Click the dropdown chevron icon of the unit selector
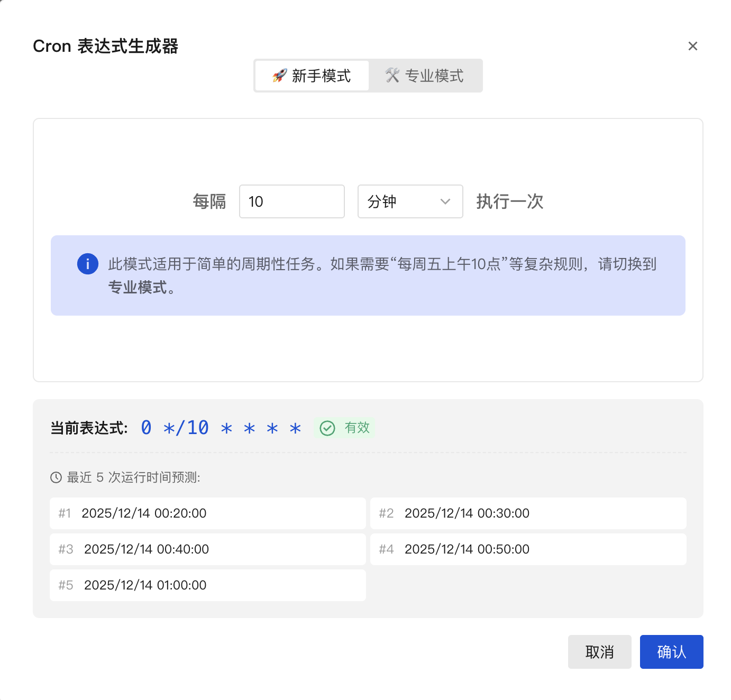This screenshot has height=700, width=731. (x=445, y=201)
